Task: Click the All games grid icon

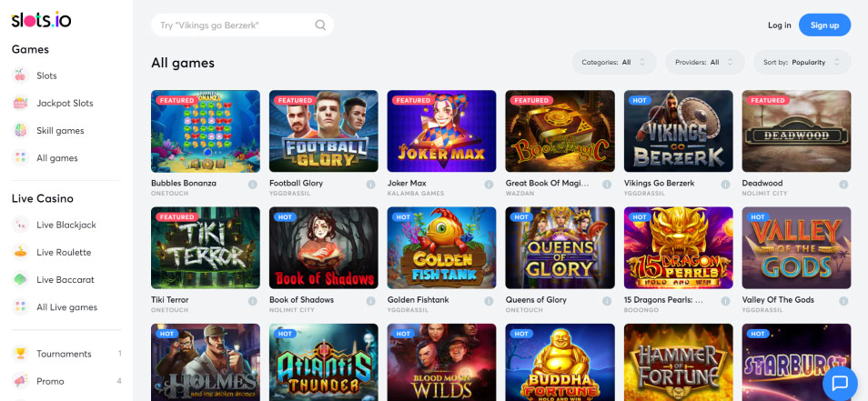Action: tap(21, 157)
